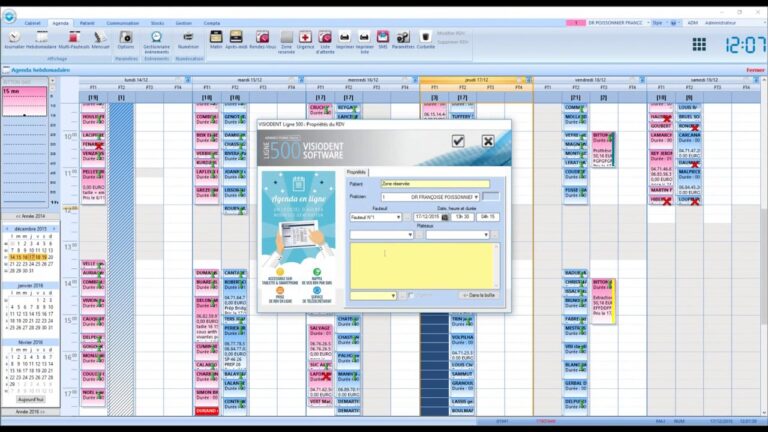The width and height of the screenshot is (768, 432).
Task: Toggle the checkbox beside Dans la boîte
Action: [x=411, y=295]
